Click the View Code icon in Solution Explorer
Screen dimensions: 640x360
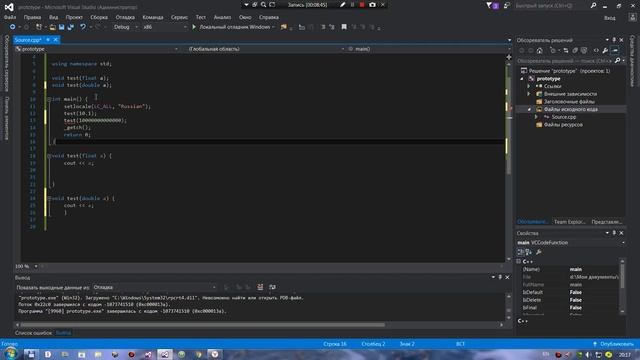point(596,50)
